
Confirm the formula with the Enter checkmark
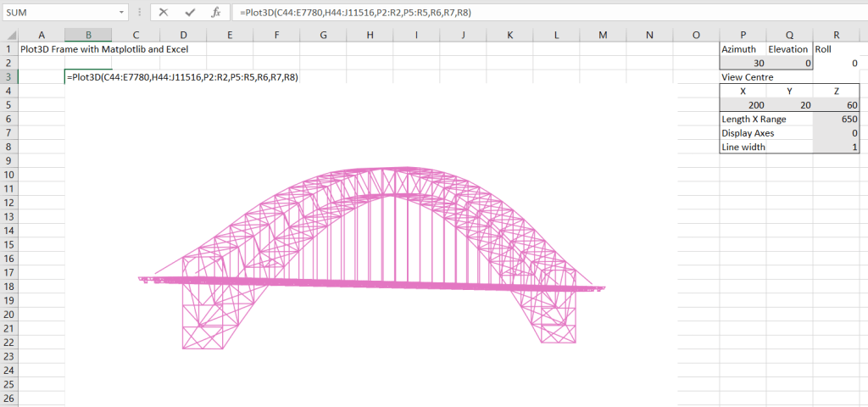pos(190,13)
